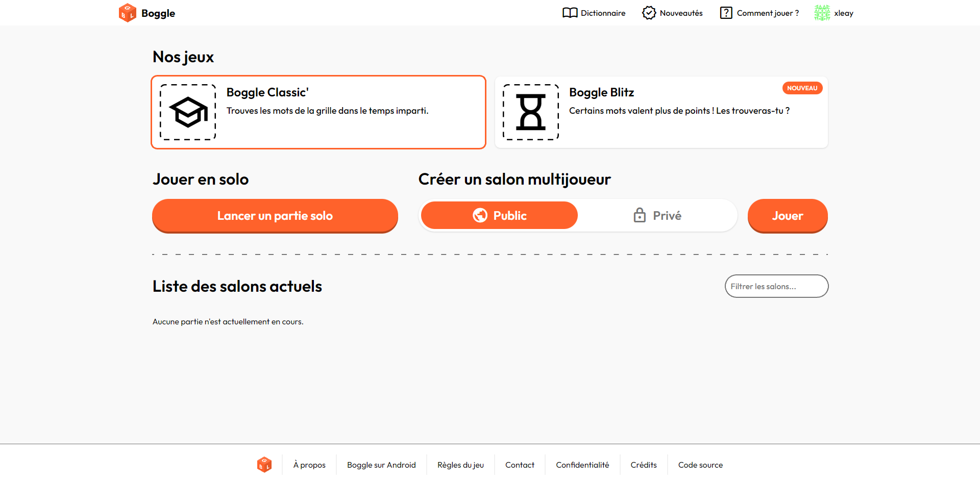Viewport: 980px width, 485px height.
Task: Open the Code source footer link
Action: (x=700, y=465)
